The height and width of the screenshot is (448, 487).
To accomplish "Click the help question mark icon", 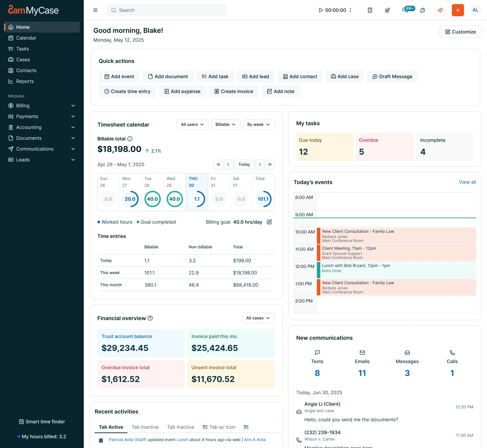I will [422, 10].
